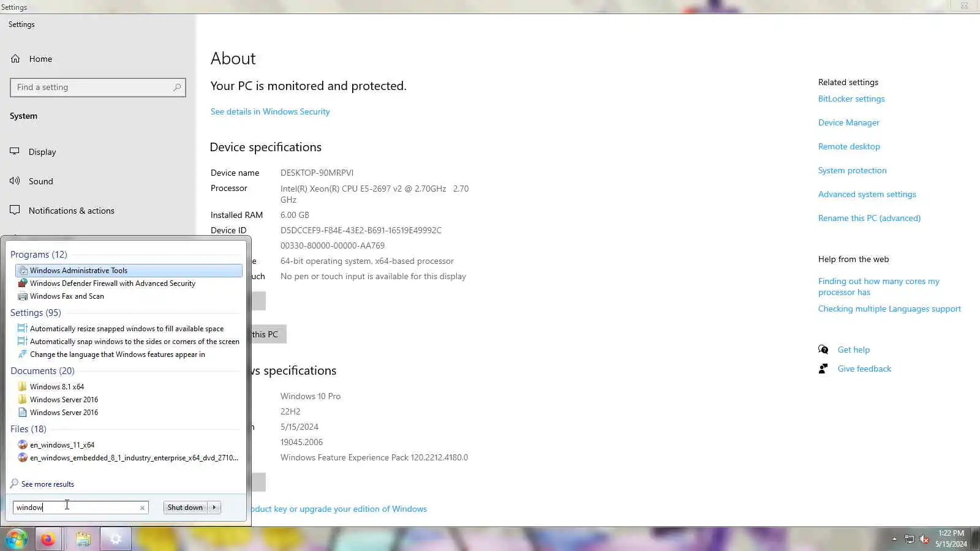
Task: Open the Settings (95) results group
Action: pos(36,313)
